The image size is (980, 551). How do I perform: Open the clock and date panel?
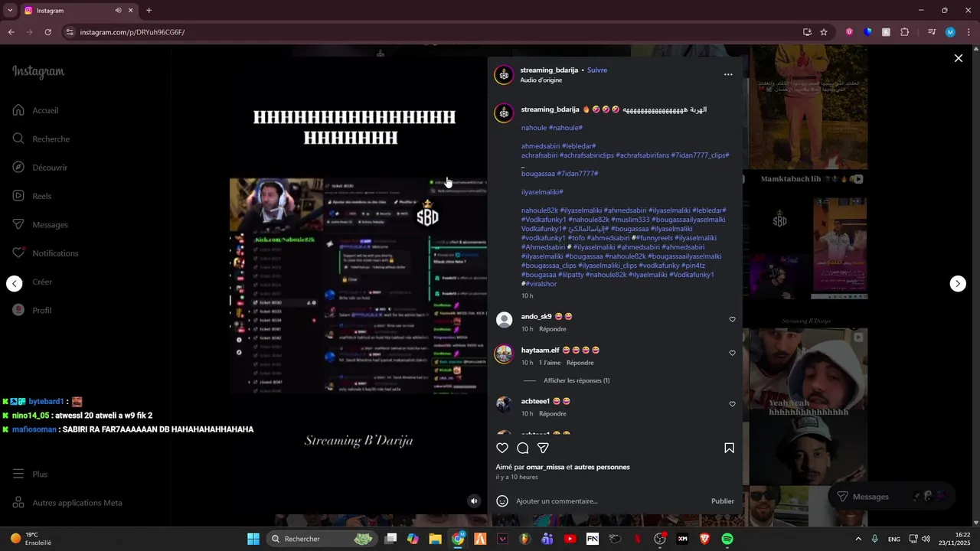952,539
